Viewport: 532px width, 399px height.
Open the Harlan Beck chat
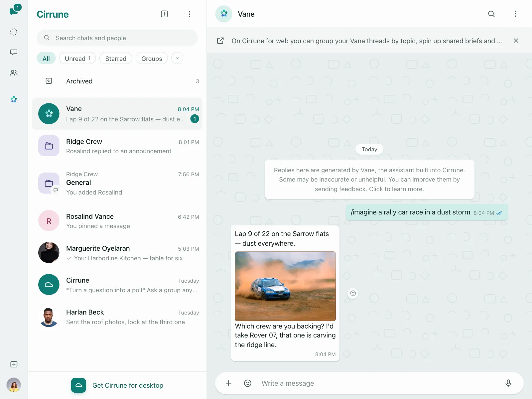click(x=117, y=317)
